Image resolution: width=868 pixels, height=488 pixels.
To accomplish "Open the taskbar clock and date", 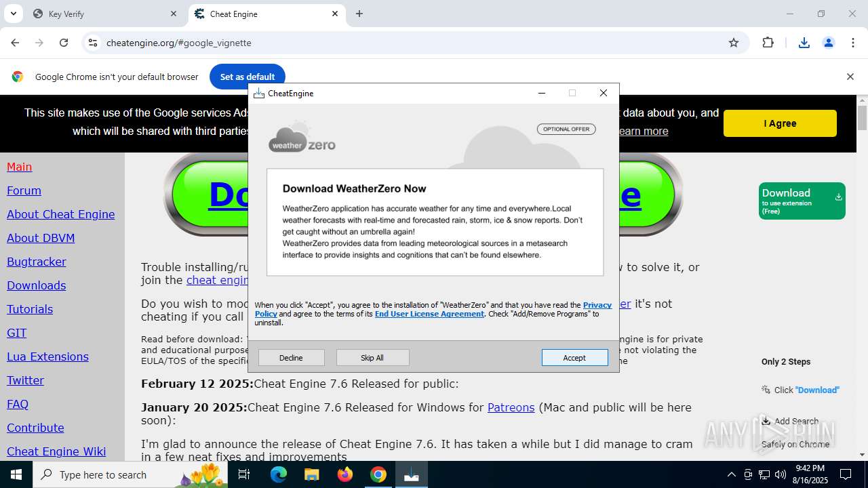I will pos(810,474).
